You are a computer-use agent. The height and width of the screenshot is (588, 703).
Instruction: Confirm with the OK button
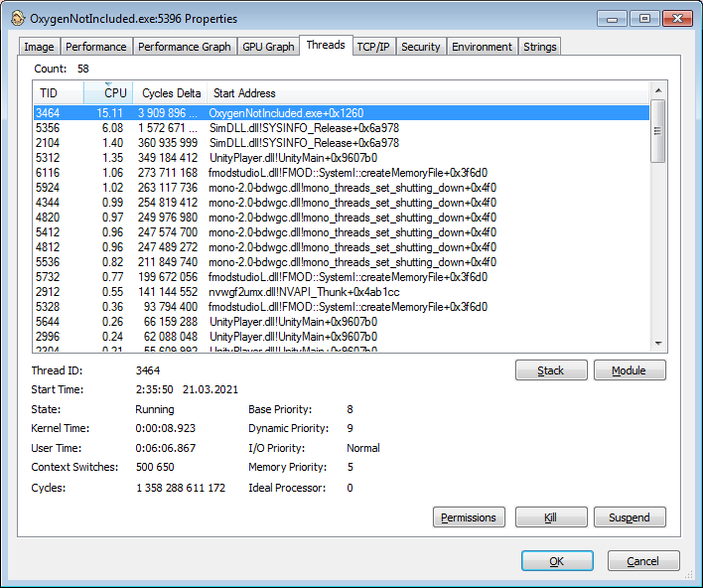(557, 560)
